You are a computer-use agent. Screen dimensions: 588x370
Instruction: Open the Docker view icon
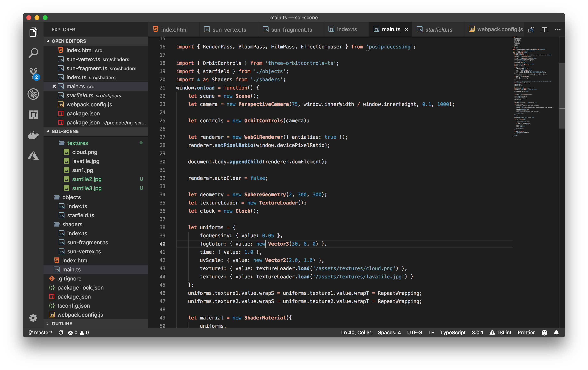(33, 135)
